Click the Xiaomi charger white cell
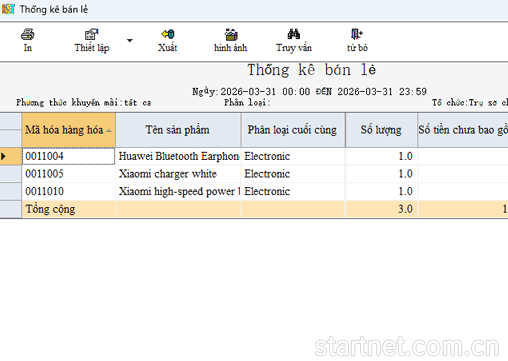The width and height of the screenshot is (508, 361). click(178, 174)
